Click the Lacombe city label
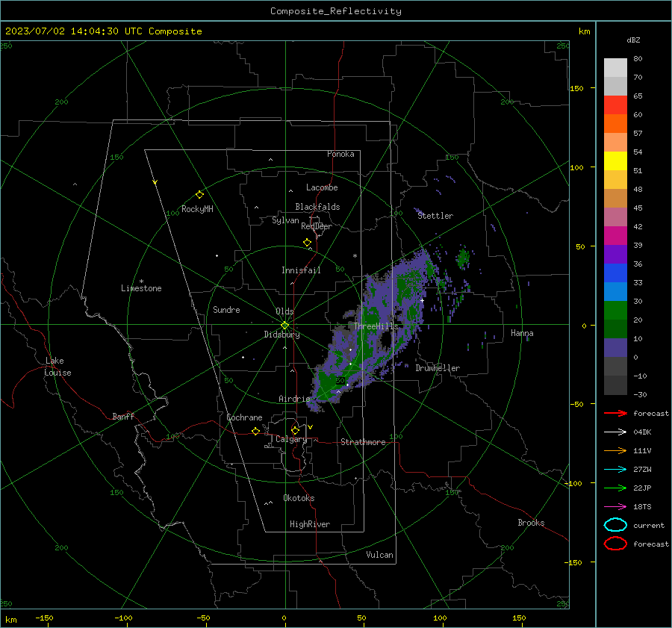The width and height of the screenshot is (672, 628). [322, 187]
